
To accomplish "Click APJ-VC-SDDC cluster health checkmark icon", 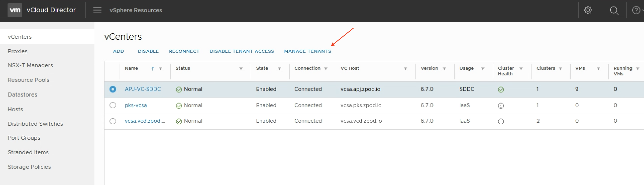I will [501, 89].
